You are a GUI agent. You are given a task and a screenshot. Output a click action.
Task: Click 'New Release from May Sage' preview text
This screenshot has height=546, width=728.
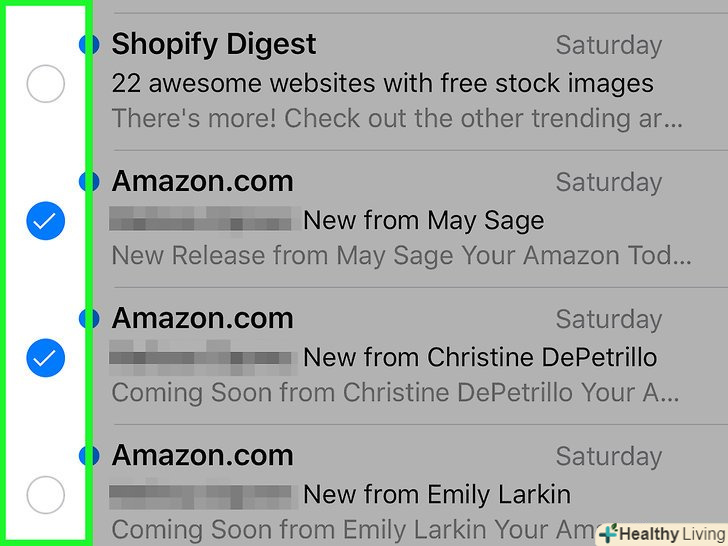[401, 256]
